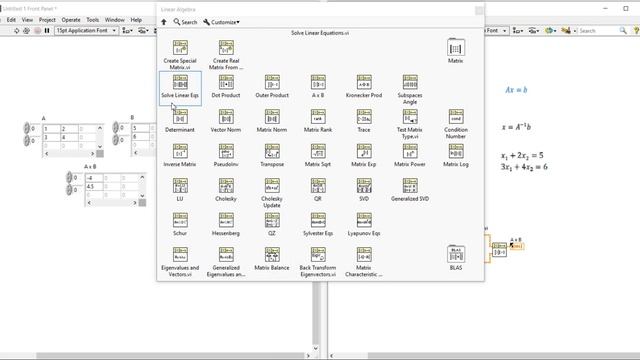Pick the PseudoInv function

[226, 151]
